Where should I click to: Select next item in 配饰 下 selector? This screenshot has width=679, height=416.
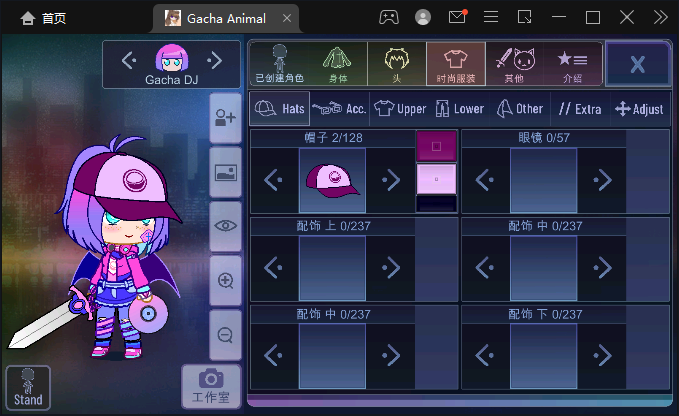coord(602,356)
